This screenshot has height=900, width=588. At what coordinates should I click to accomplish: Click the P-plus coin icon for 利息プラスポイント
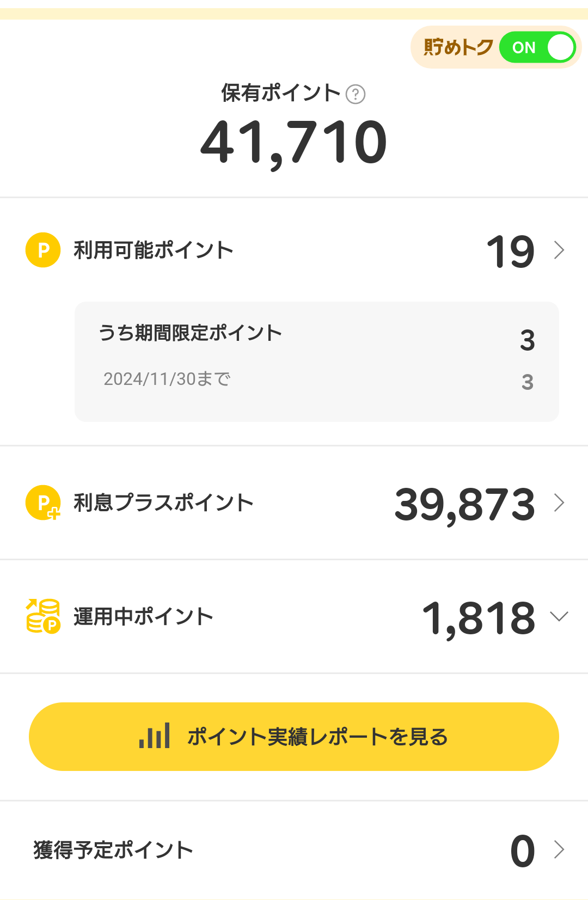(x=43, y=503)
